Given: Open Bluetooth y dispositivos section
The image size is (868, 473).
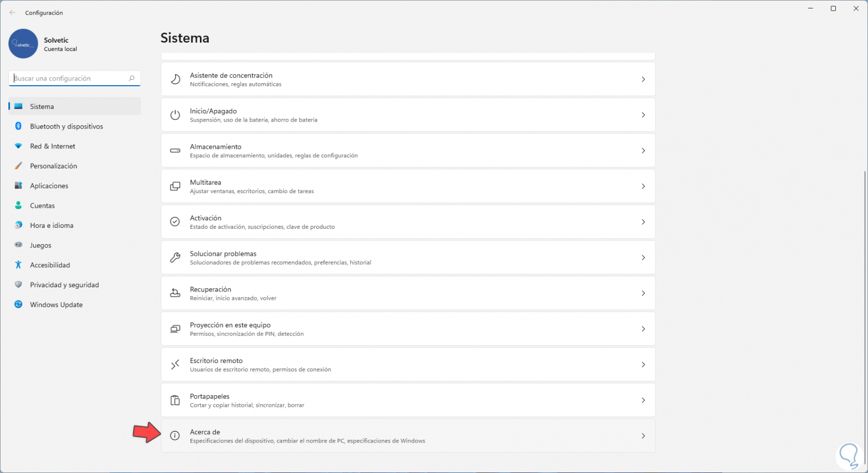Looking at the screenshot, I should pyautogui.click(x=66, y=126).
